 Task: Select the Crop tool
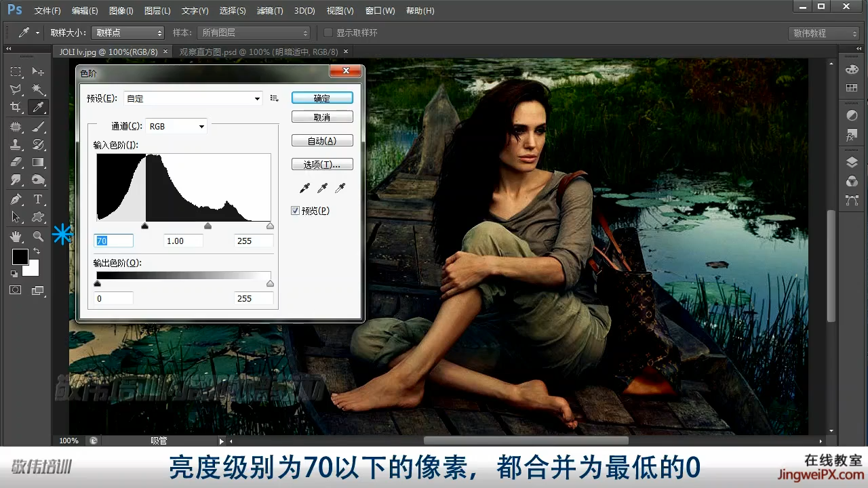[16, 107]
